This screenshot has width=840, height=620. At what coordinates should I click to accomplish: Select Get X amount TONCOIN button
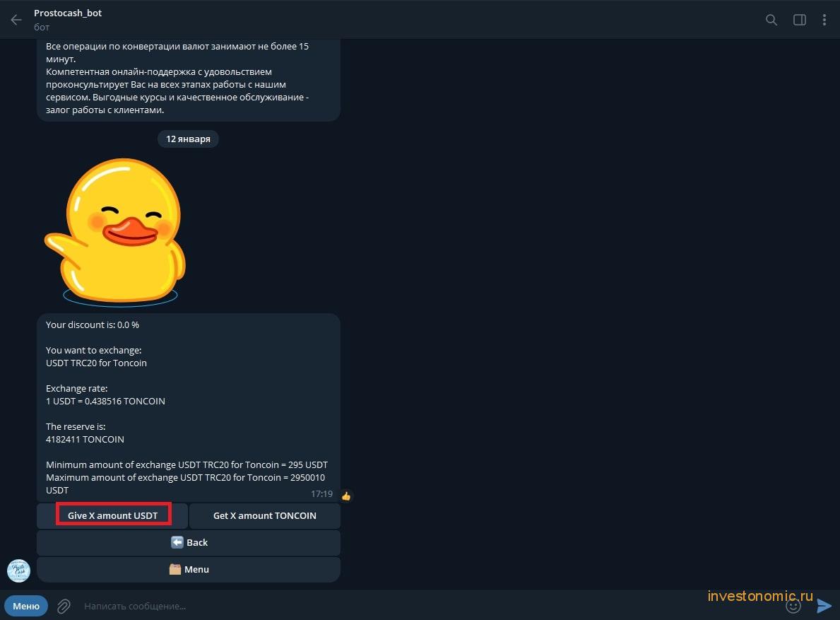tap(265, 515)
